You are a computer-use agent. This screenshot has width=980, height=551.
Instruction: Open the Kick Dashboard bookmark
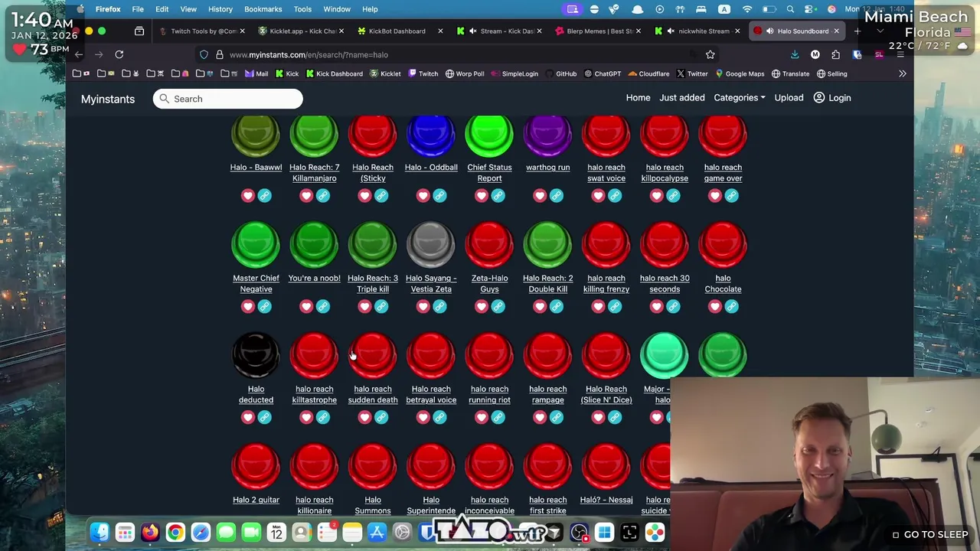334,73
